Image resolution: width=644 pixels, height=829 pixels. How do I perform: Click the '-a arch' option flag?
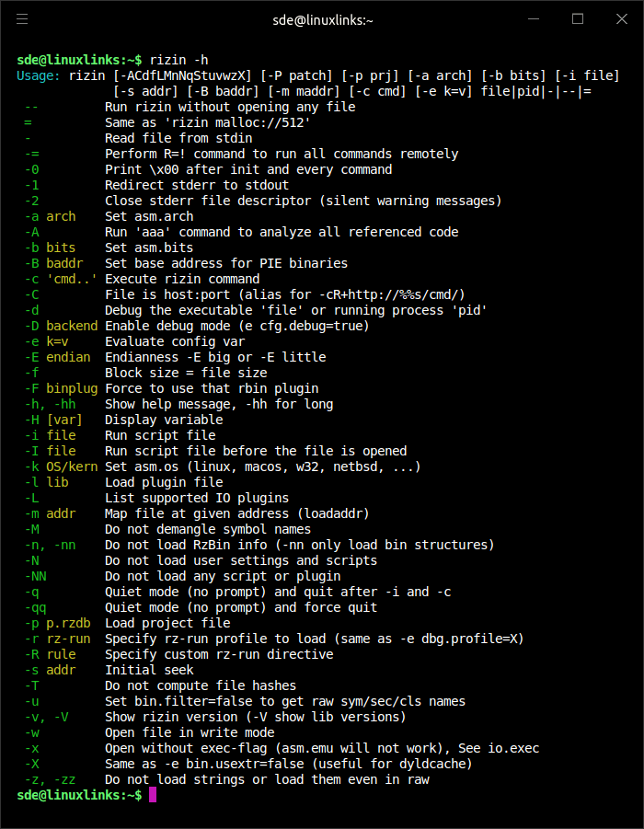(51, 216)
